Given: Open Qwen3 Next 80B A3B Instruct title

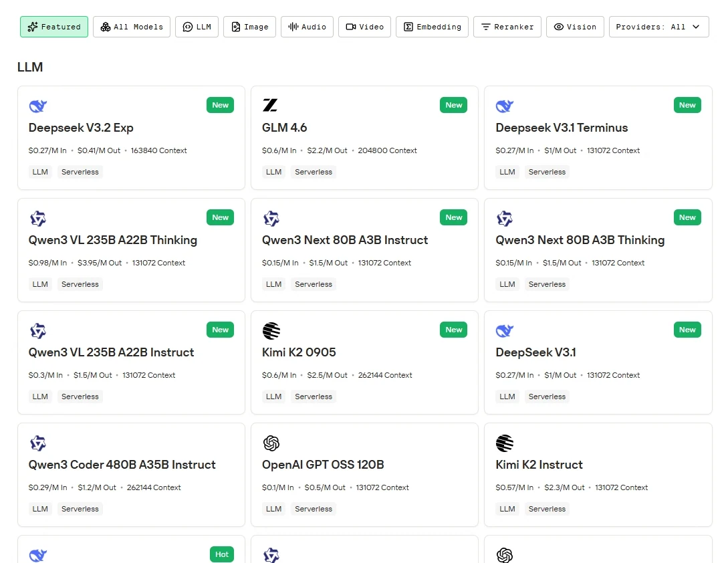Looking at the screenshot, I should click(345, 240).
